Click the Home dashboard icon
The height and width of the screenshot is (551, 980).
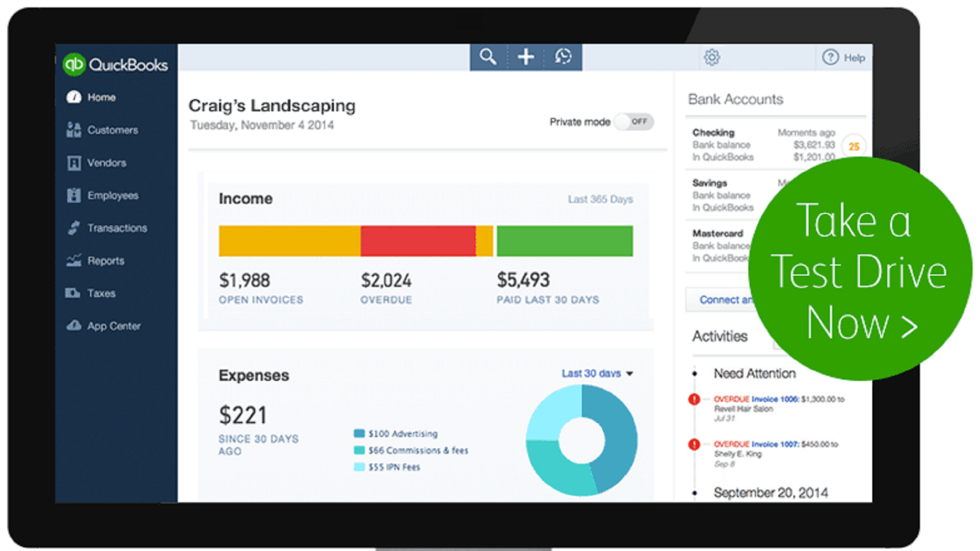pyautogui.click(x=74, y=97)
